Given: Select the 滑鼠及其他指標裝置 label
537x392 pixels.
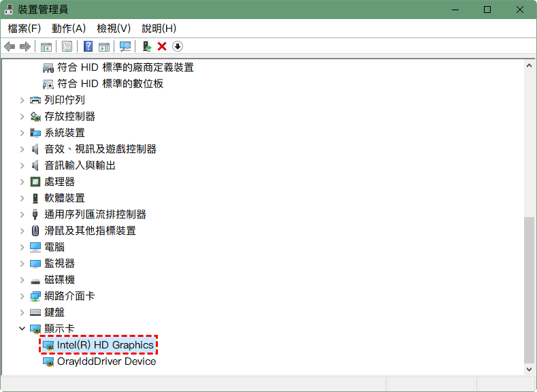Looking at the screenshot, I should tap(90, 231).
